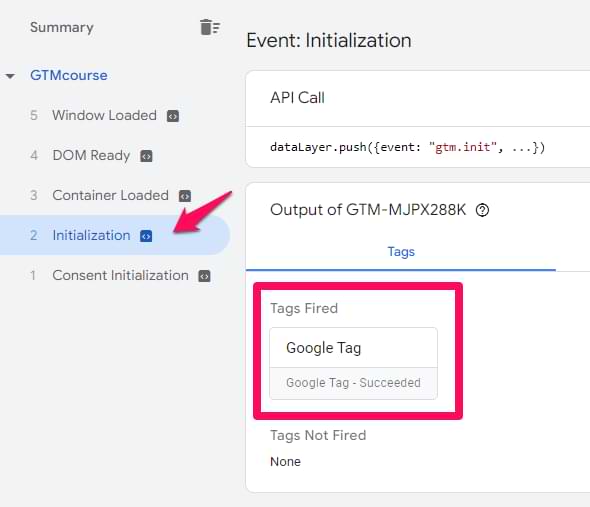This screenshot has height=507, width=590.
Task: Click the clear events trash icon
Action: [x=210, y=27]
